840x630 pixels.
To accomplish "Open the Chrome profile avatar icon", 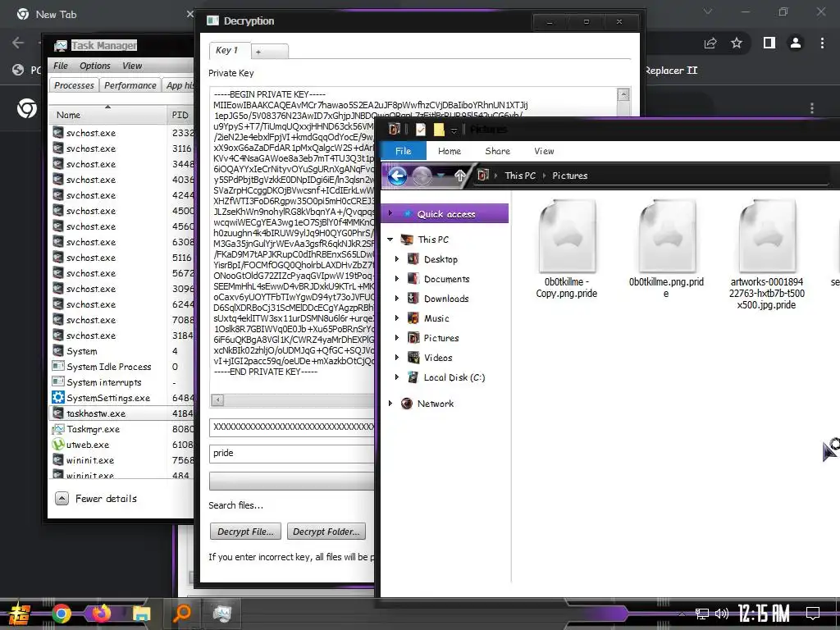I will pos(796,43).
